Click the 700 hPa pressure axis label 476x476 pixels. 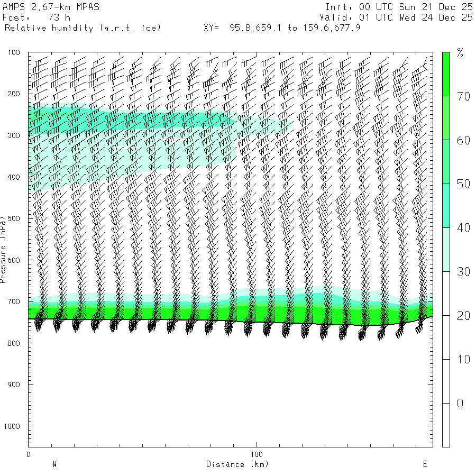tap(14, 302)
